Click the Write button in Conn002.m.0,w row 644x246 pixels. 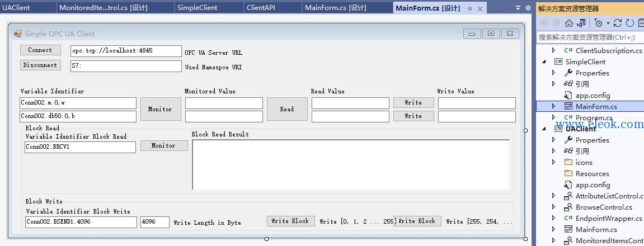pos(413,102)
